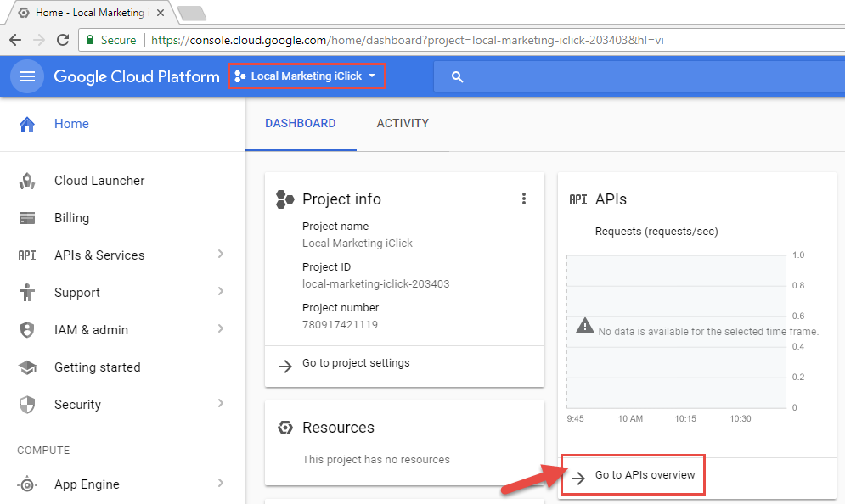Click the search magnifier icon
845x504 pixels.
point(457,77)
